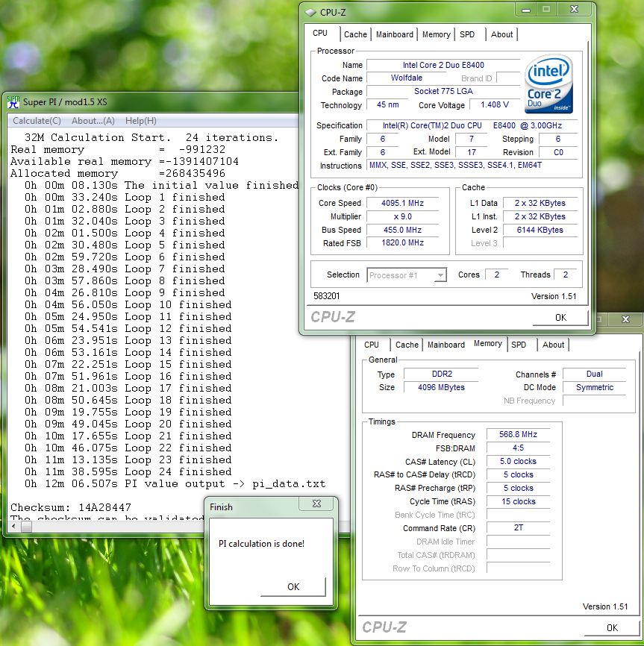Close the Finish dialog with X
This screenshot has height=646, width=644.
pos(316,504)
